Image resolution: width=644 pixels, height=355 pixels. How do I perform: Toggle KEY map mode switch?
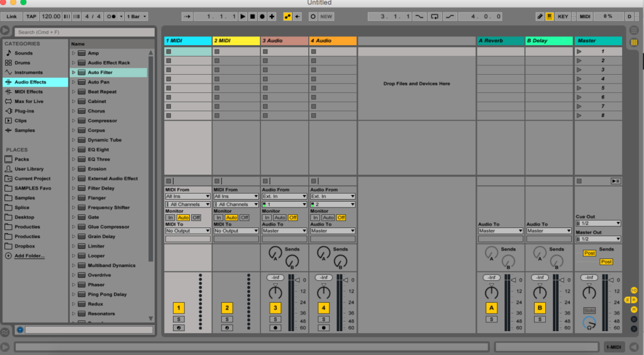(x=563, y=16)
